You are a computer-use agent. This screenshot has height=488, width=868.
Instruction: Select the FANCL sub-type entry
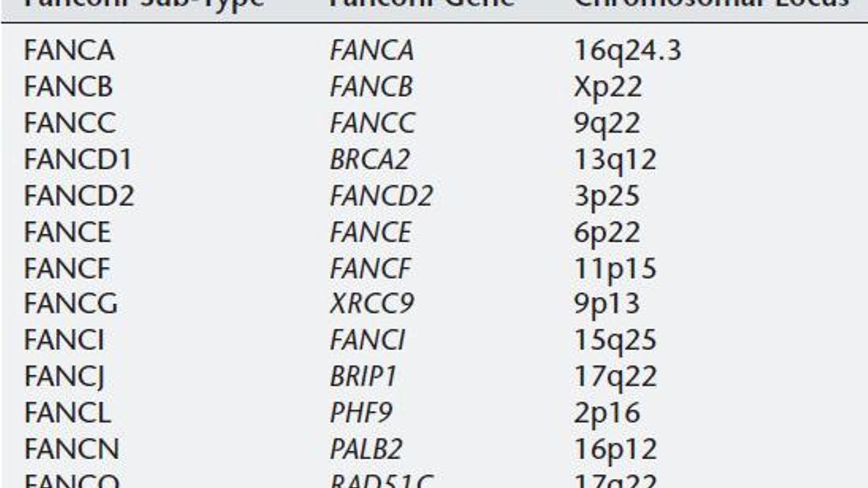(x=67, y=413)
